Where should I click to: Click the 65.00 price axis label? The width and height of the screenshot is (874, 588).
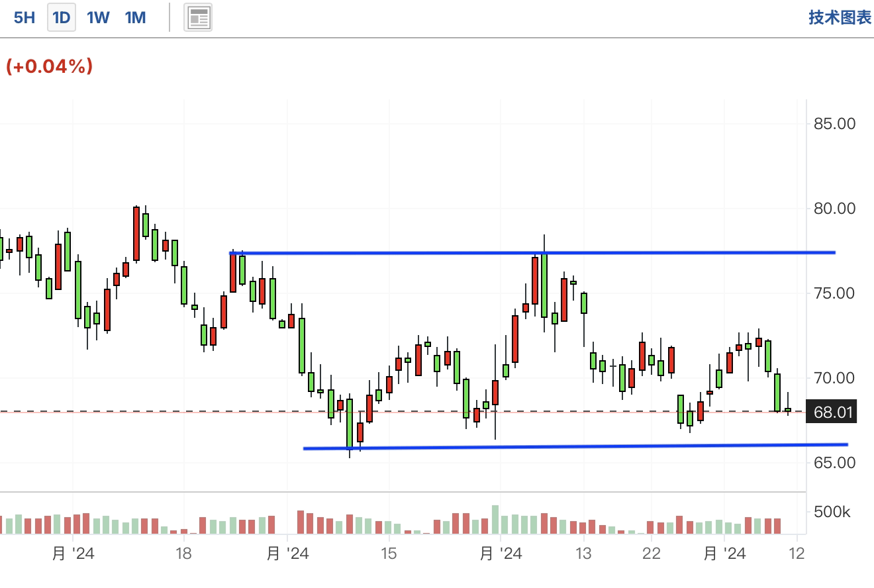[x=834, y=463]
